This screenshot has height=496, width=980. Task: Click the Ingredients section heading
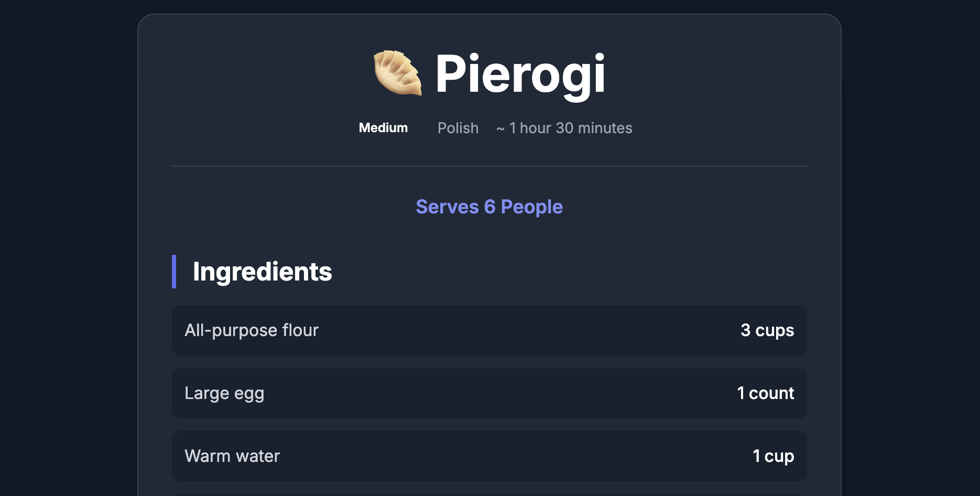(263, 272)
